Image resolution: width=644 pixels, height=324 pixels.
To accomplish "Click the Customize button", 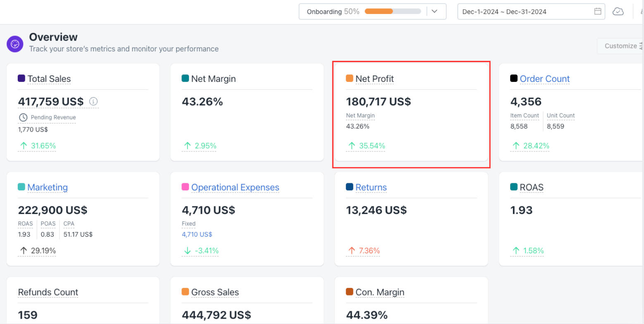I will point(620,46).
